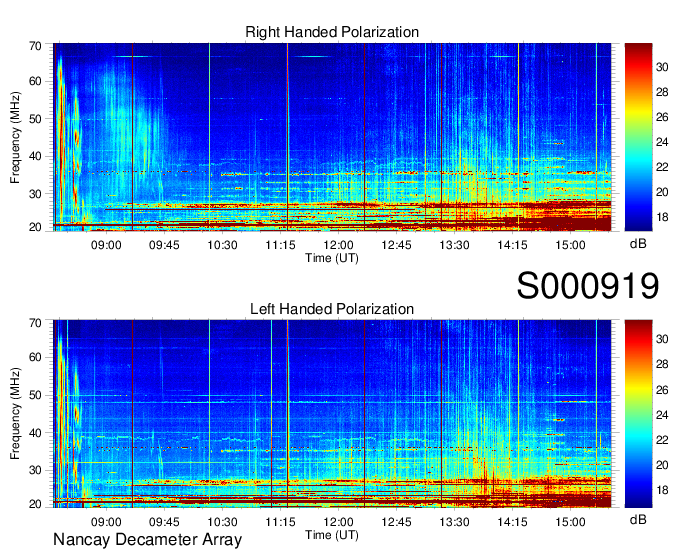Click the 09:00 tick under right-handed plot

106,245
